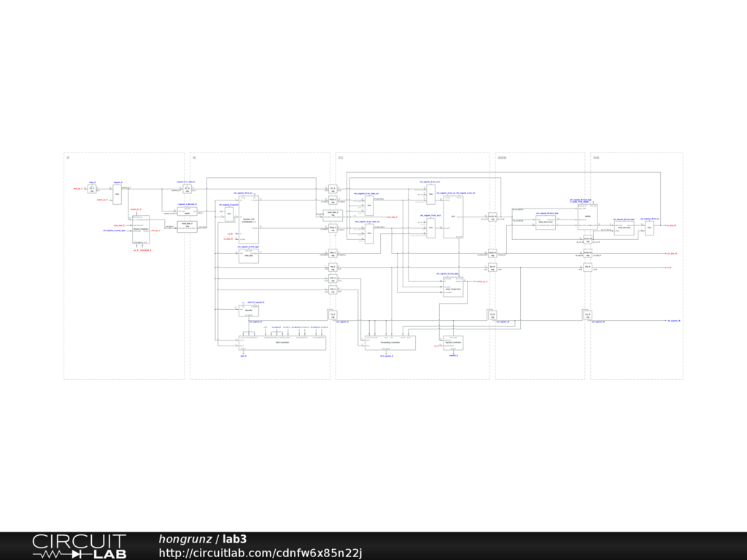Click the squash_E label under Squash_Controller
Screen dimensions: 747x560
click(454, 355)
